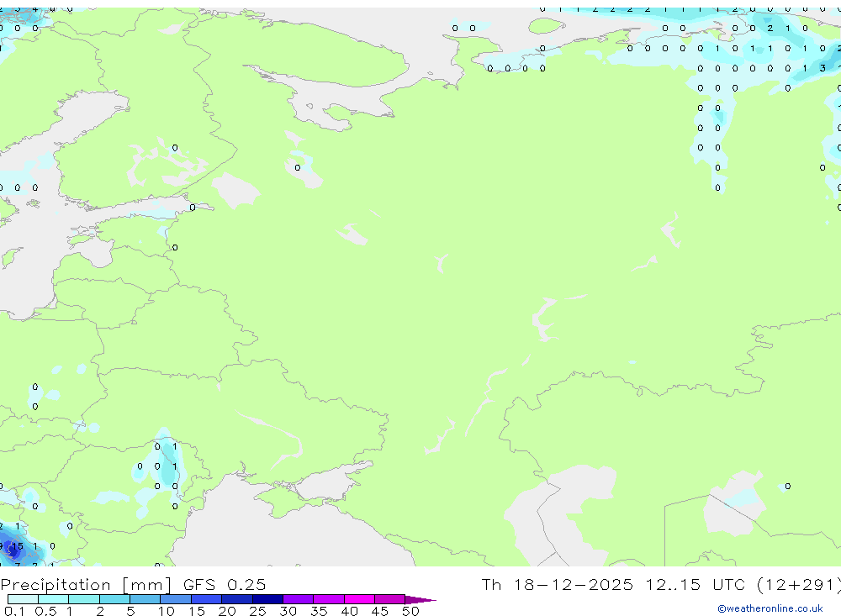Click the '(12+291)' forecast offset text
The image size is (841, 616).
pyautogui.click(x=799, y=584)
